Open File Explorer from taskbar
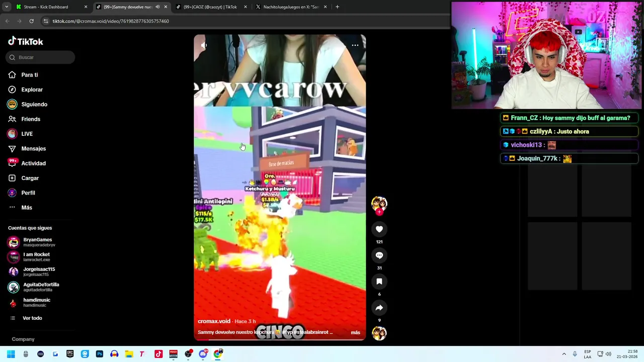 (x=129, y=354)
